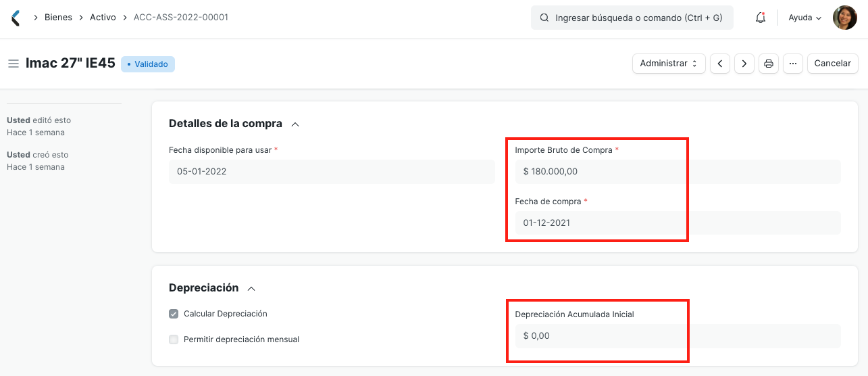Click ACC-ASS-2022-00001 breadcrumb
The width and height of the screenshot is (868, 376).
tap(181, 18)
